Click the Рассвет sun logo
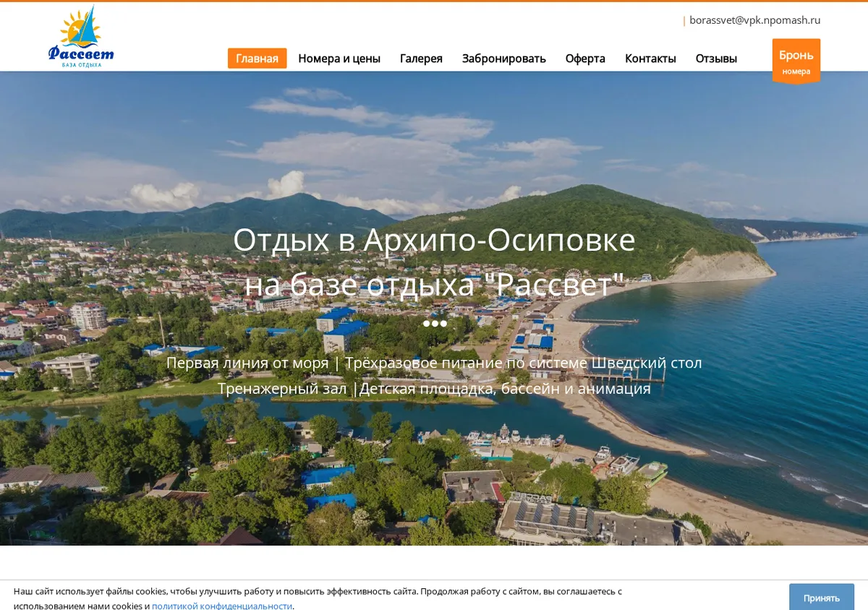 81,37
